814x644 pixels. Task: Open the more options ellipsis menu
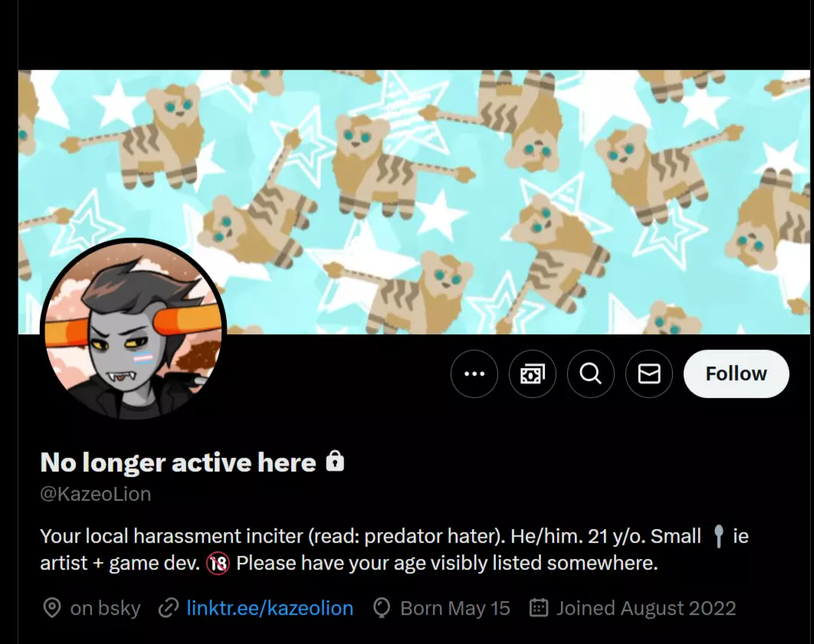click(x=474, y=374)
